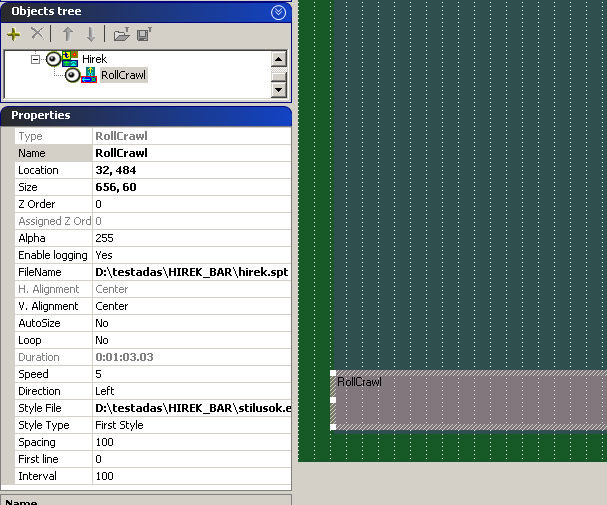Click the Location value 32, 484
This screenshot has height=505, width=607.
point(192,170)
